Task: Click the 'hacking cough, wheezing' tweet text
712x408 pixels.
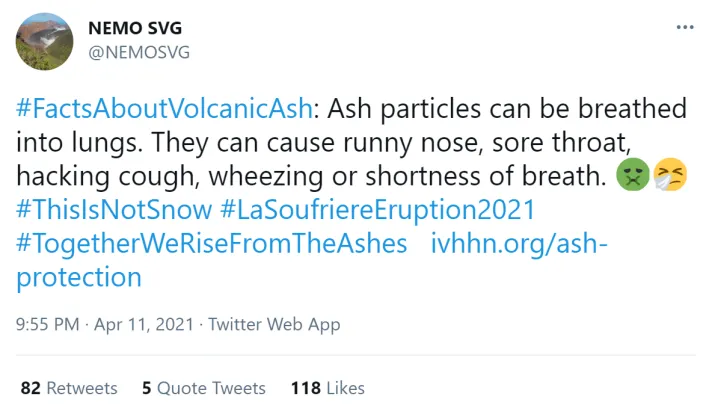Action: coord(200,177)
